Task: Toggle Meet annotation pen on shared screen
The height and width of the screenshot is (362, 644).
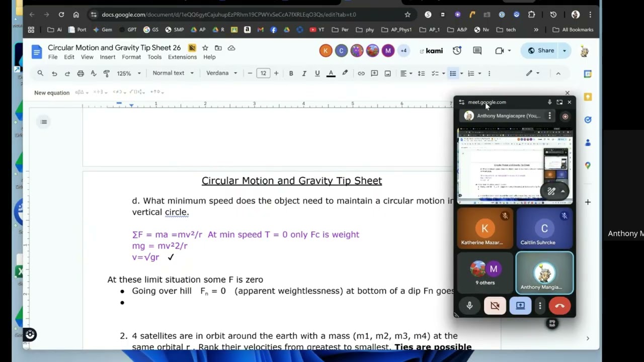Action: click(551, 192)
